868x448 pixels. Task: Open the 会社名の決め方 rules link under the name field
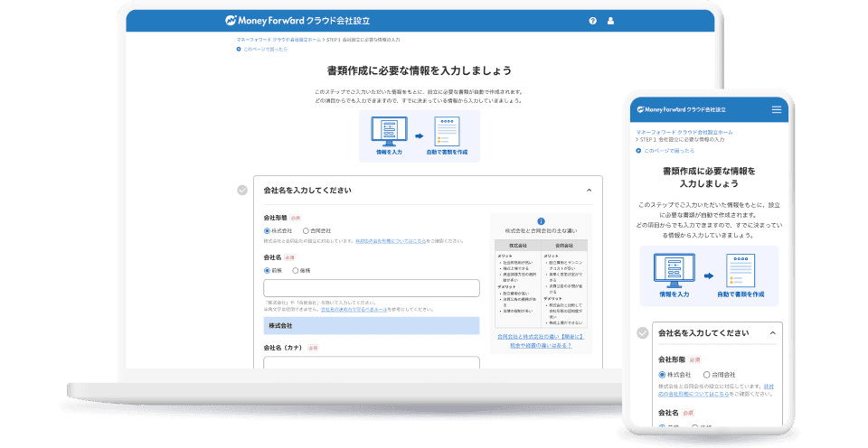pos(354,309)
